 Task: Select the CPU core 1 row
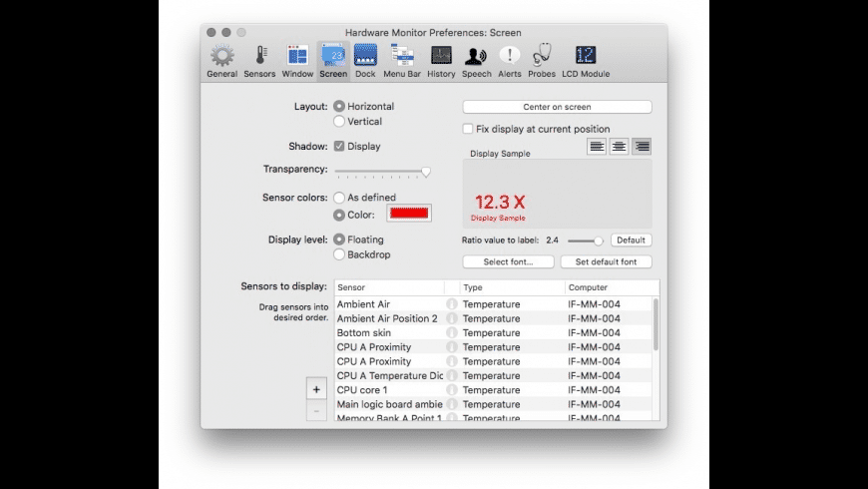pos(493,390)
